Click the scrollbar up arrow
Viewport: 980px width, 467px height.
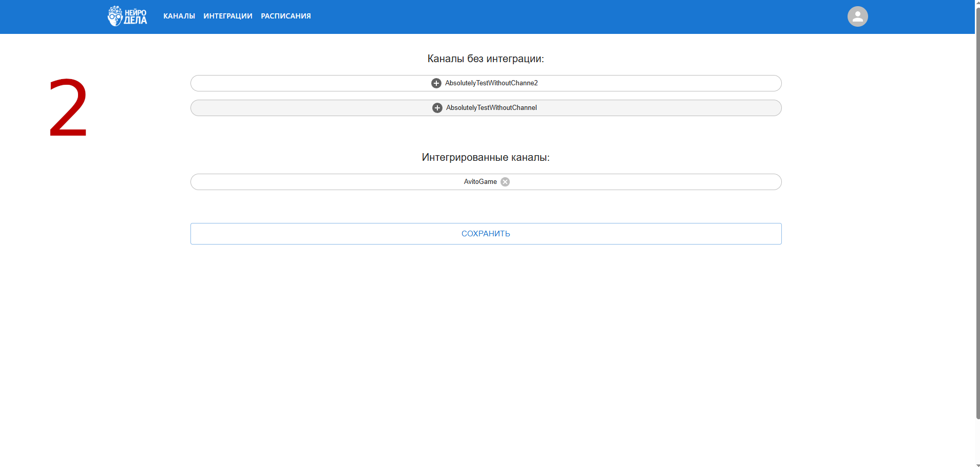(977, 3)
